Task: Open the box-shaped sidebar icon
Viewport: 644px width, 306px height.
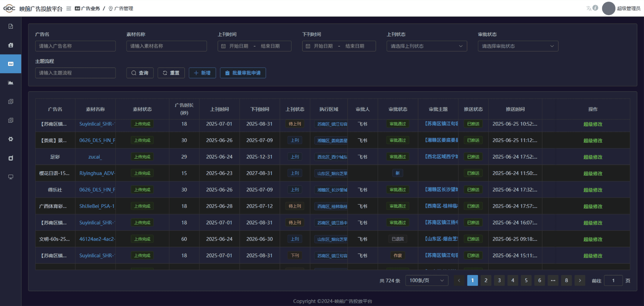Action: tap(11, 158)
